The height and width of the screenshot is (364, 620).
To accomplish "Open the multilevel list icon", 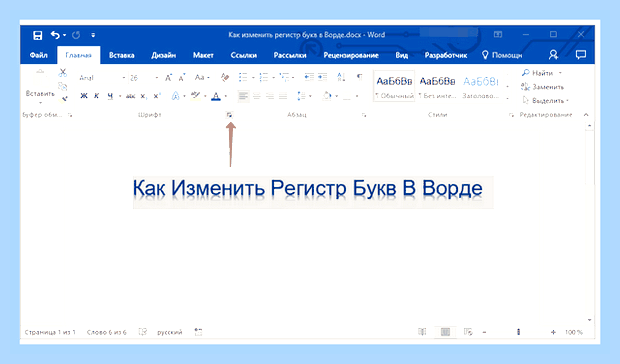I will (x=284, y=77).
